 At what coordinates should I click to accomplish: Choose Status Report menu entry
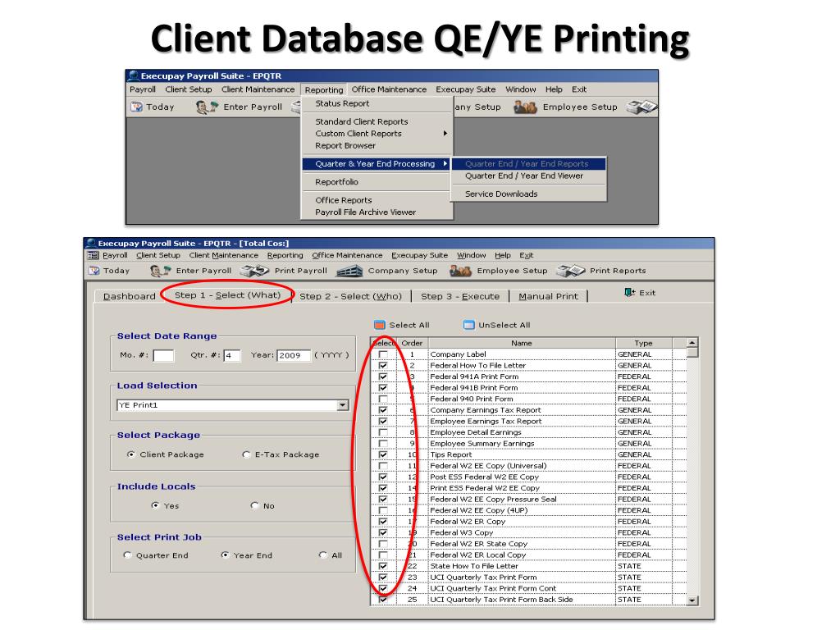[342, 103]
